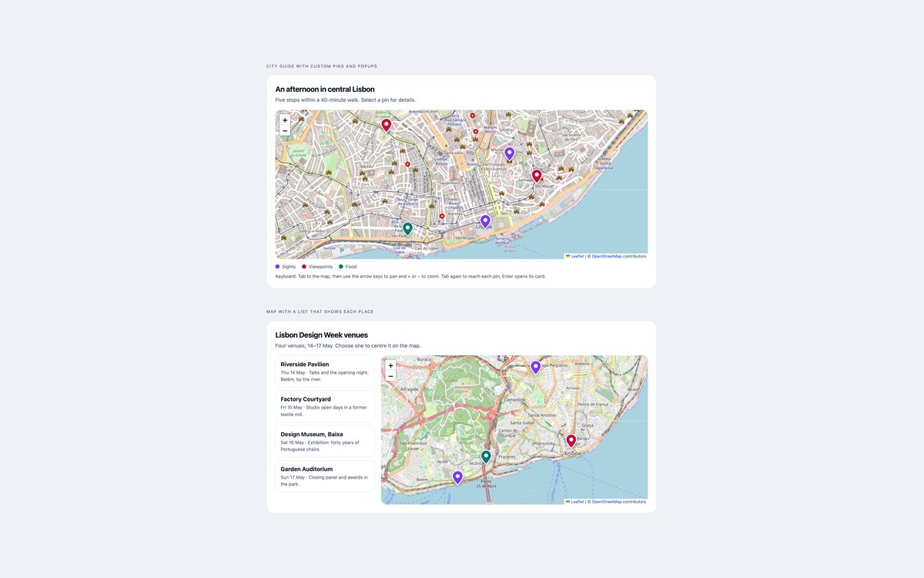Choose the Factory Courtyard venue card
The height and width of the screenshot is (578, 924).
[x=325, y=406]
